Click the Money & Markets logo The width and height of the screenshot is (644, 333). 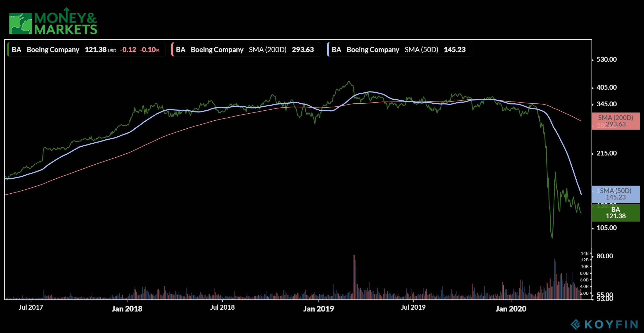pos(53,21)
